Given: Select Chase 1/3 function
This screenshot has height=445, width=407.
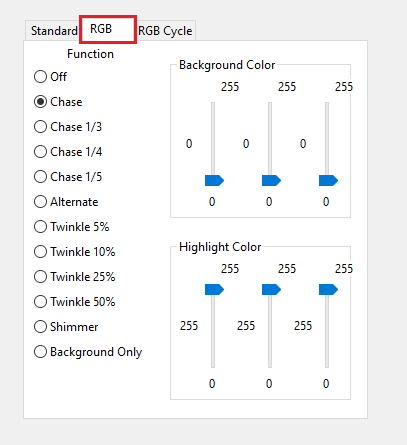Looking at the screenshot, I should coord(68,127).
